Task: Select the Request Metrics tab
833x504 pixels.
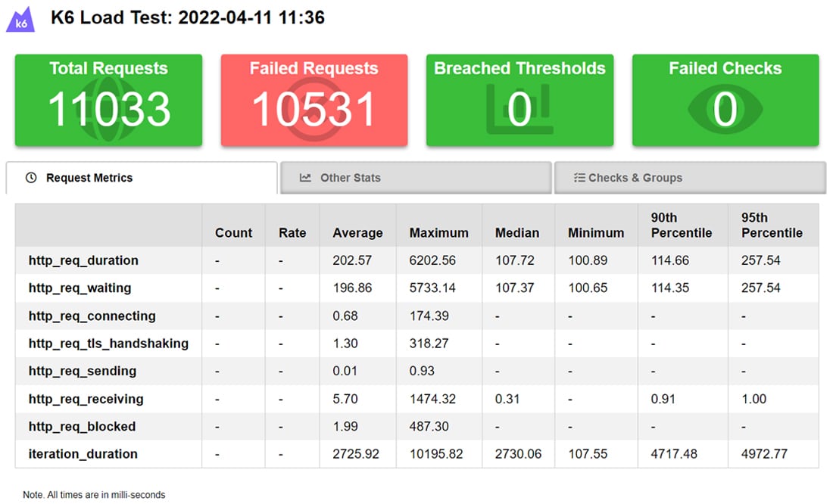Action: click(142, 177)
